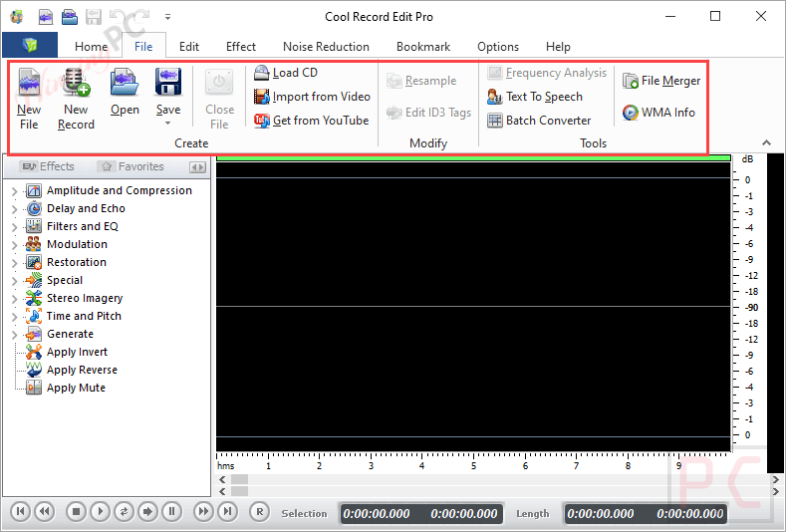Click the quick access New File icon
This screenshot has width=786, height=532.
[x=46, y=17]
